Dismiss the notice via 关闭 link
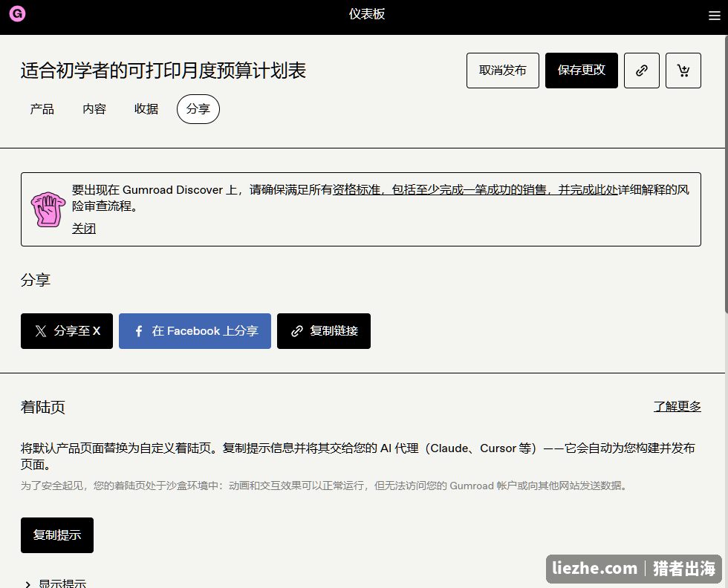This screenshot has width=728, height=588. 84,229
